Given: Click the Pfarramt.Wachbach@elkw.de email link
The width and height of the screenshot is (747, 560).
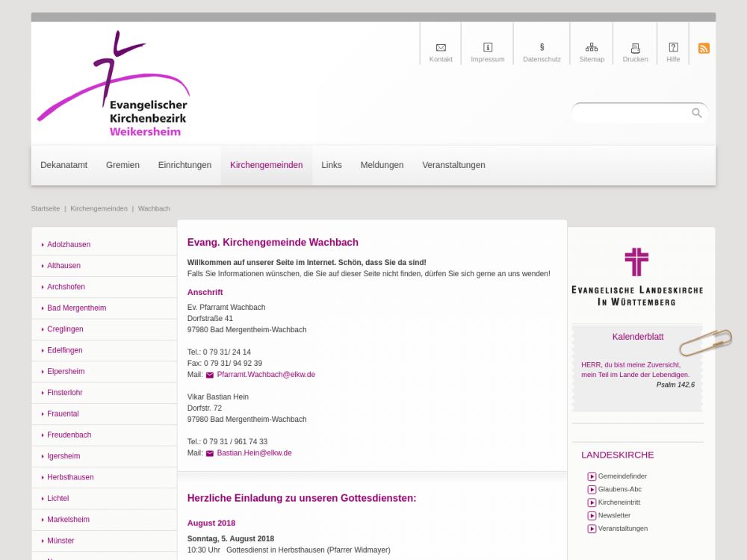Looking at the screenshot, I should (x=265, y=375).
